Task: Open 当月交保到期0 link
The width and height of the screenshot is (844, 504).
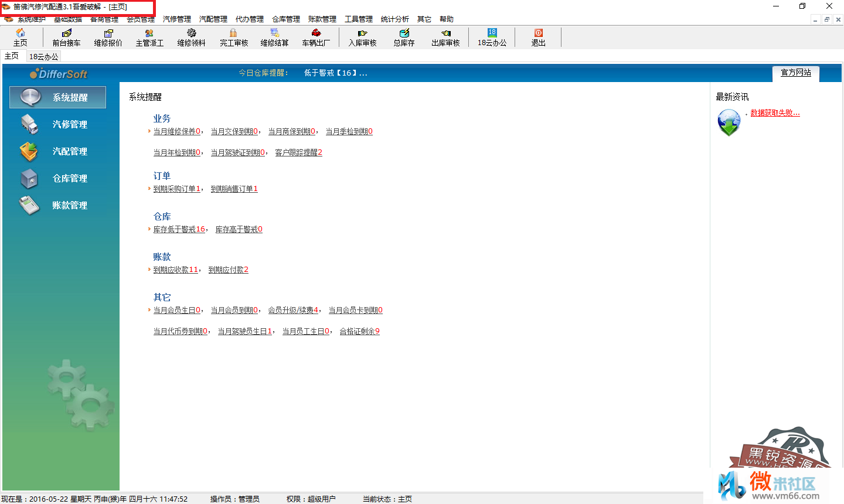Action: click(x=234, y=132)
